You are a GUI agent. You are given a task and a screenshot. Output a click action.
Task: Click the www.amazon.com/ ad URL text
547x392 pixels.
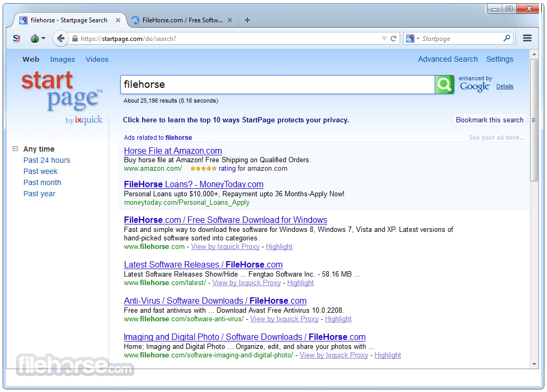coord(153,169)
